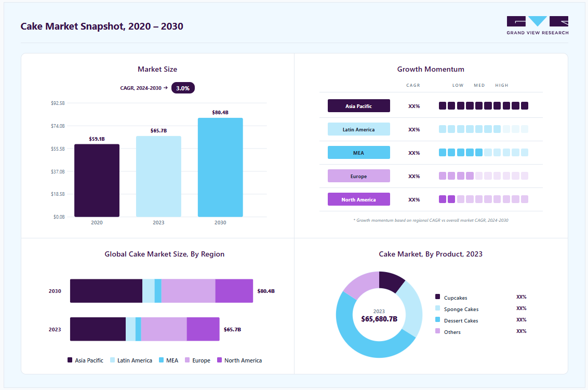The width and height of the screenshot is (588, 390).
Task: Click the Dessert Cakes XX% share value
Action: 521,320
